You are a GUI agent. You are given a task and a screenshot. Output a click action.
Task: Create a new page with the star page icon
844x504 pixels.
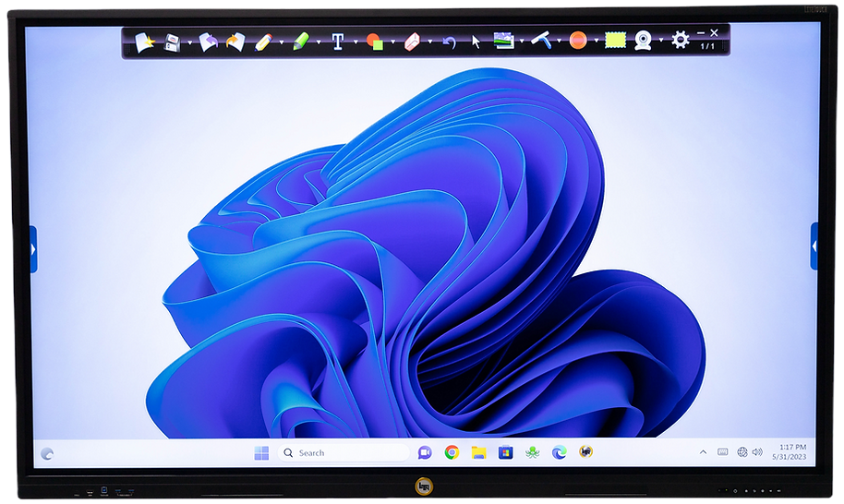144,42
